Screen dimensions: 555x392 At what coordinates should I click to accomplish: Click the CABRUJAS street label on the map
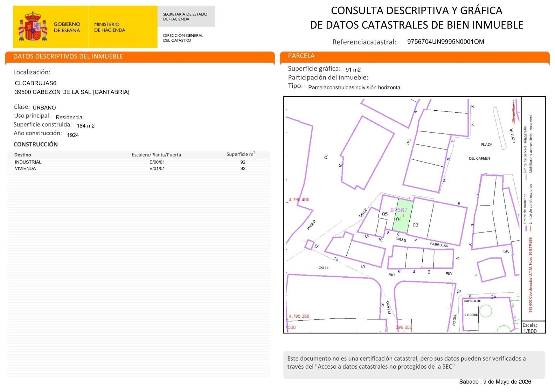point(439,245)
